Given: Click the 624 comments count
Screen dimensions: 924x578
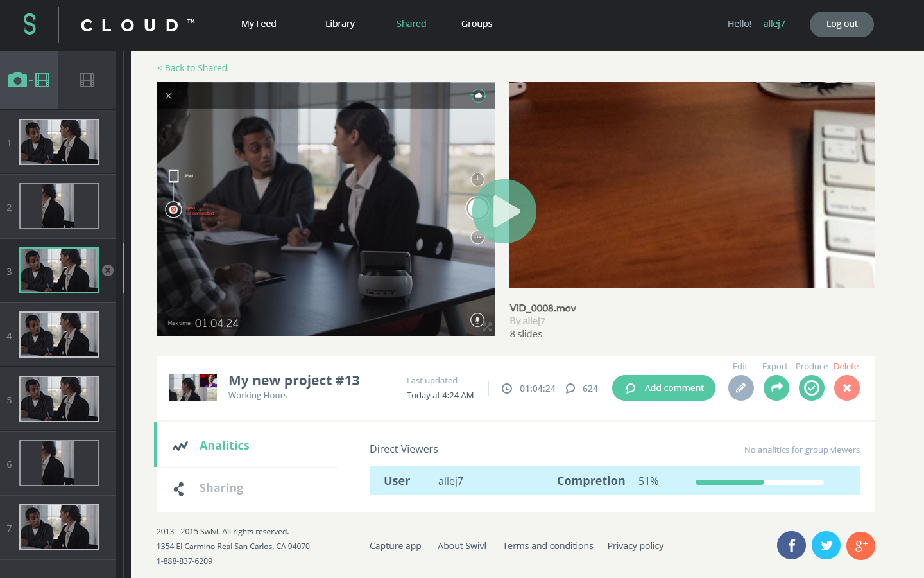Looking at the screenshot, I should pos(590,389).
